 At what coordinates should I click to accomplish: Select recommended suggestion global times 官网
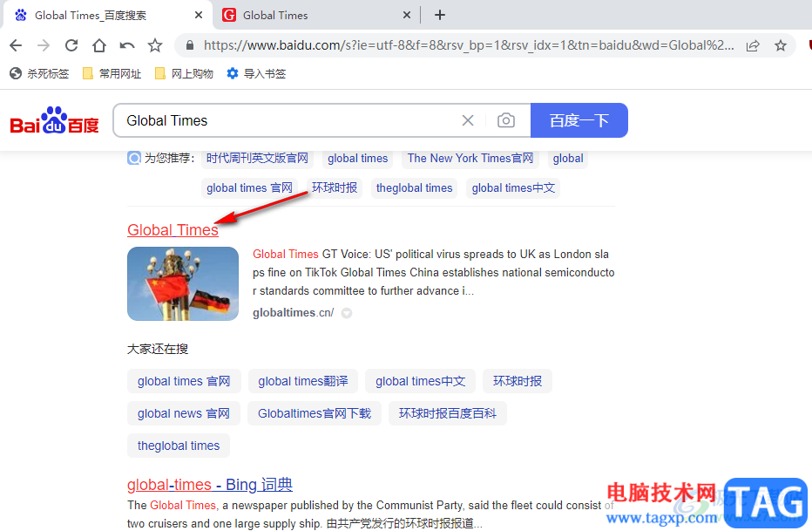coord(249,188)
